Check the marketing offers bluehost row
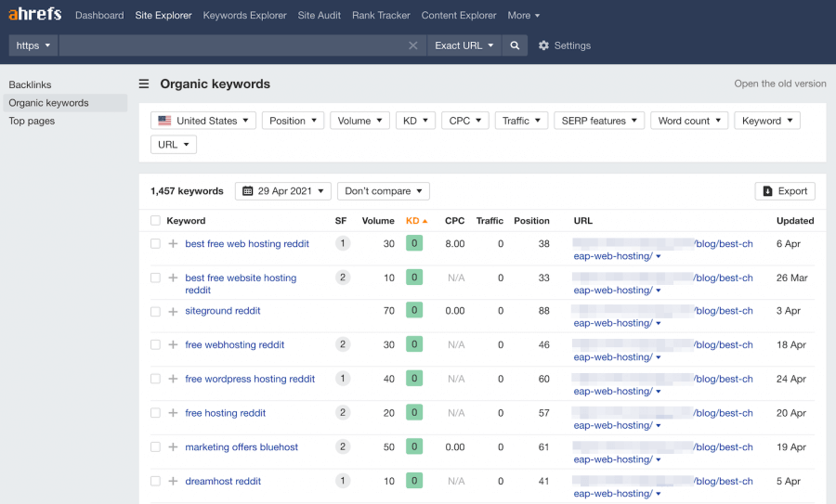 tap(155, 447)
